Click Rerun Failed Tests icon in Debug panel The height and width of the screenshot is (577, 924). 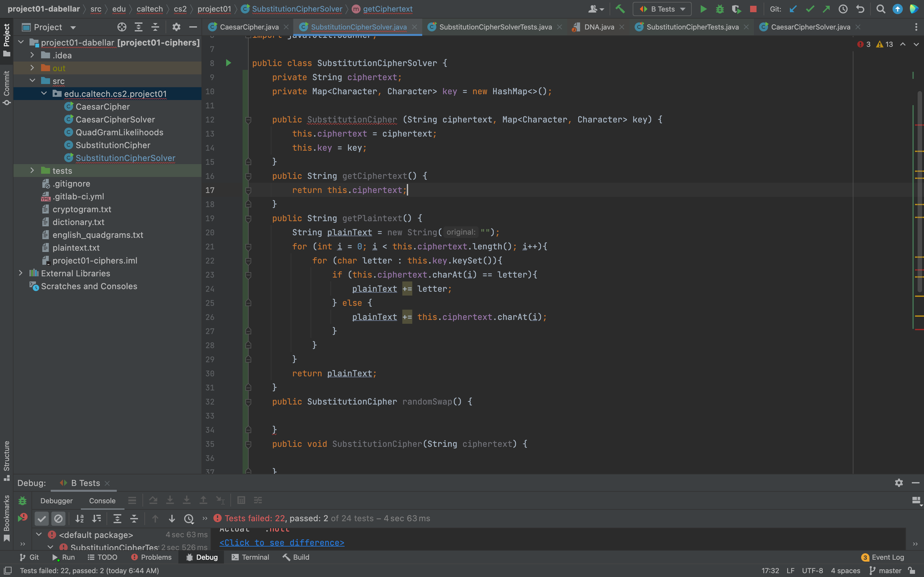pos(22,518)
